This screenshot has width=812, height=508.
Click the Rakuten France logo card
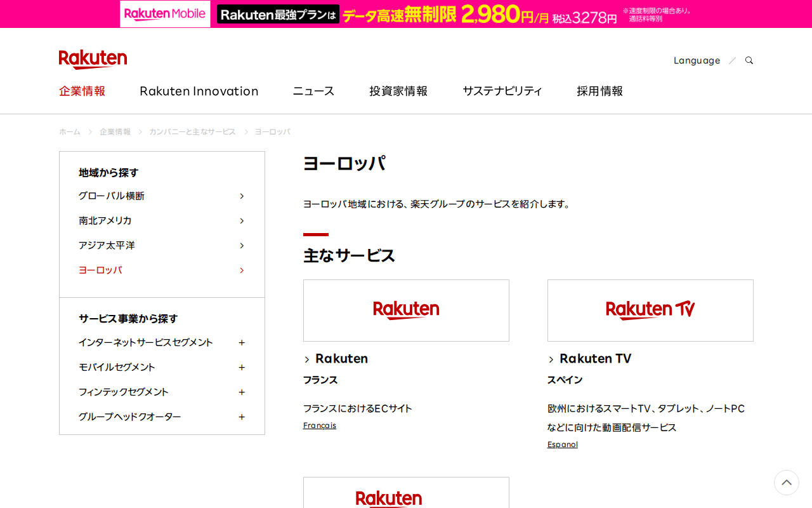point(406,311)
